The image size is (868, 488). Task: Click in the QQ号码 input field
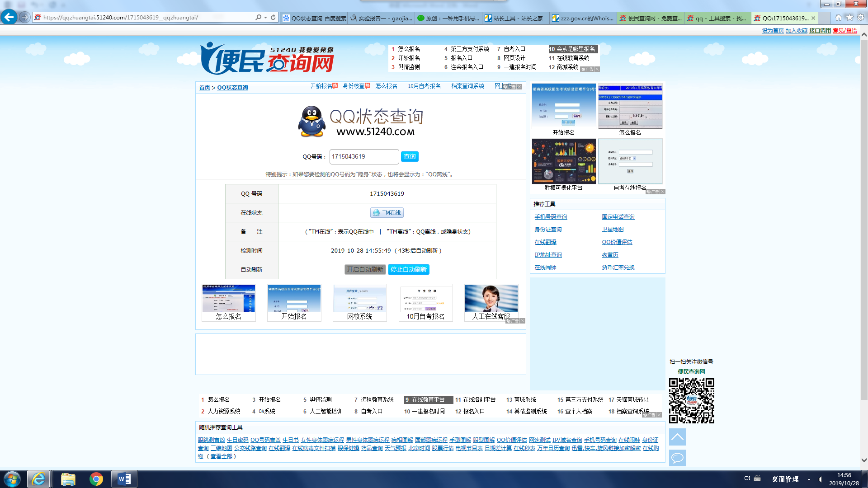click(x=364, y=156)
